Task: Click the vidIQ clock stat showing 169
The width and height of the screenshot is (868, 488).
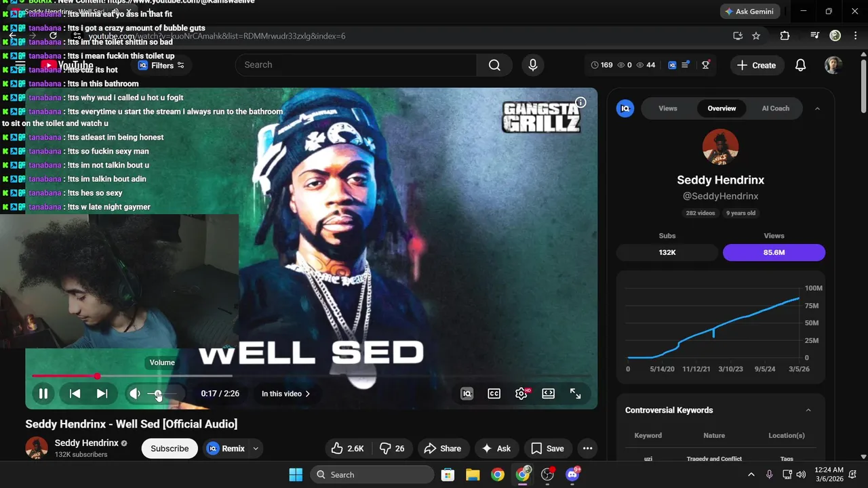Action: [601, 65]
